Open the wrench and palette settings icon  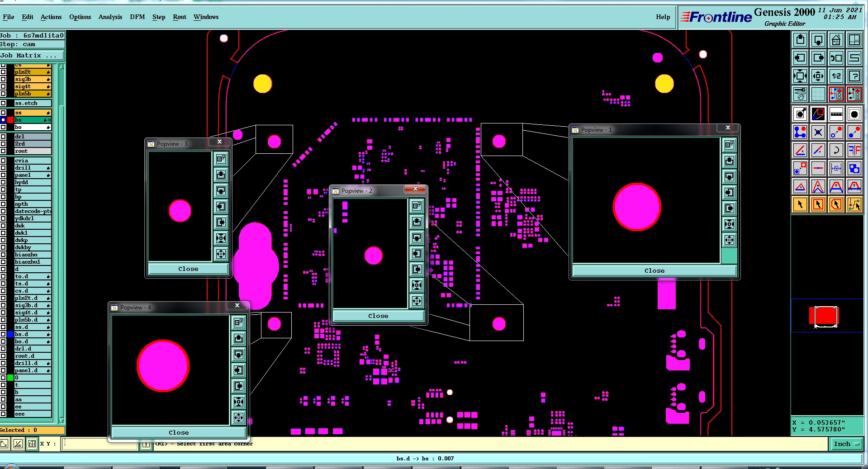click(x=800, y=94)
